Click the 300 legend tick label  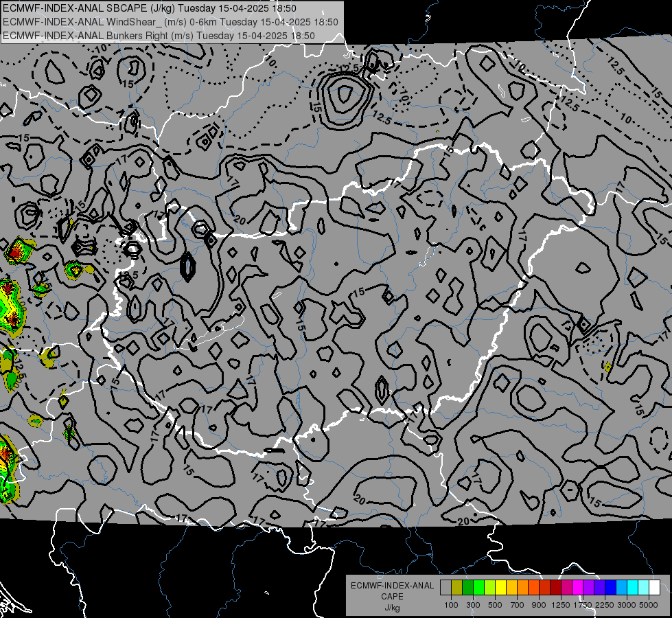pos(473,605)
